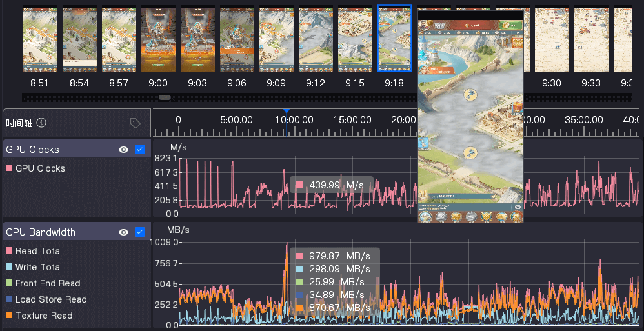Click the tag marker icon in the timeline header
Image resolution: width=644 pixels, height=331 pixels.
pyautogui.click(x=135, y=123)
